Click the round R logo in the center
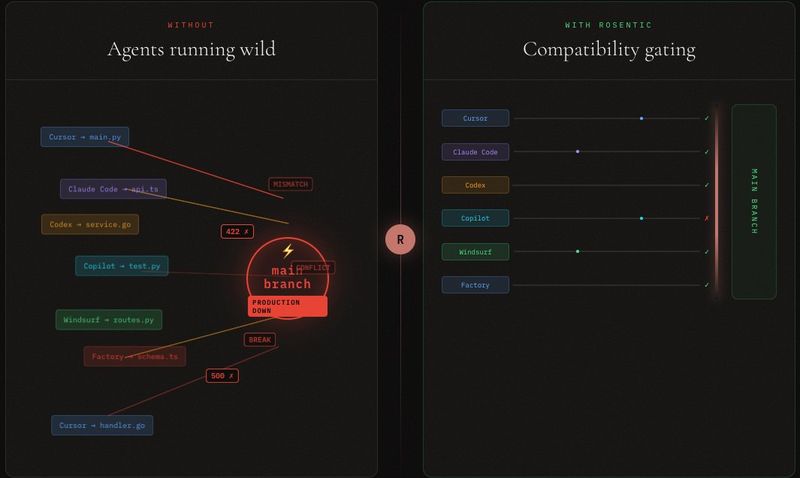The image size is (800, 478). pyautogui.click(x=400, y=239)
